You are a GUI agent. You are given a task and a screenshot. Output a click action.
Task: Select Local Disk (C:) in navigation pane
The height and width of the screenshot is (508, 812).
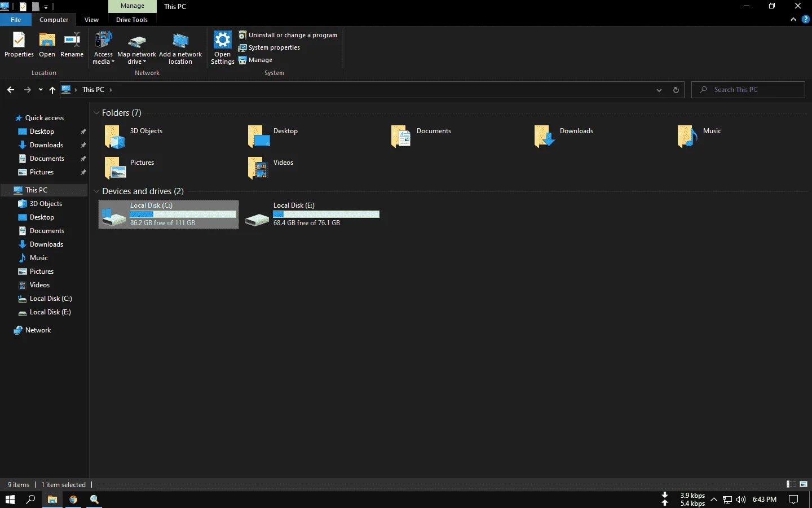click(51, 299)
